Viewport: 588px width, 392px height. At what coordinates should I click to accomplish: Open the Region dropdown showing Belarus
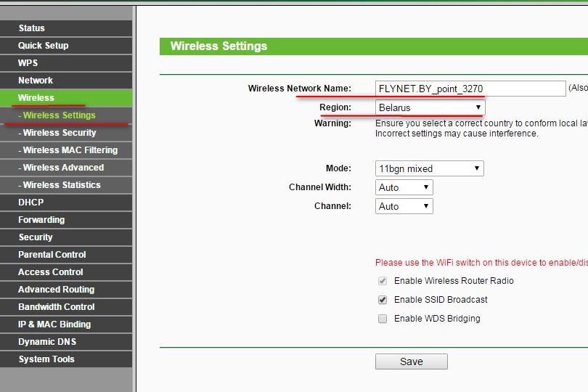pos(430,107)
